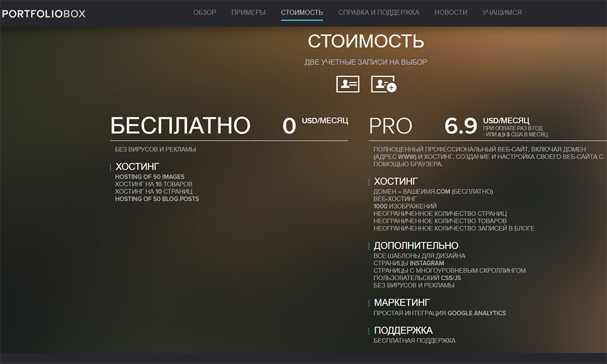Go to the ПРИМЕРЫ page
The width and height of the screenshot is (607, 364).
248,12
